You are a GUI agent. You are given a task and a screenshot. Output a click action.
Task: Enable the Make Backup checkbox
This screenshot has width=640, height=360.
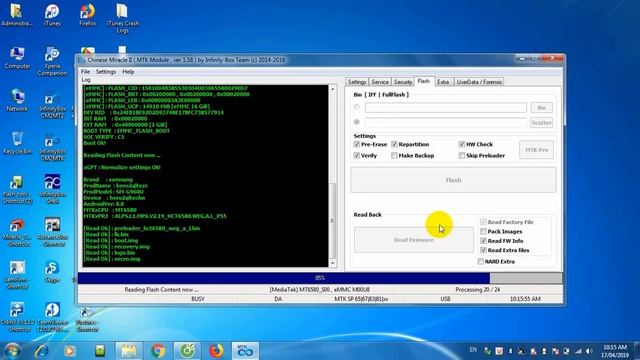click(394, 156)
